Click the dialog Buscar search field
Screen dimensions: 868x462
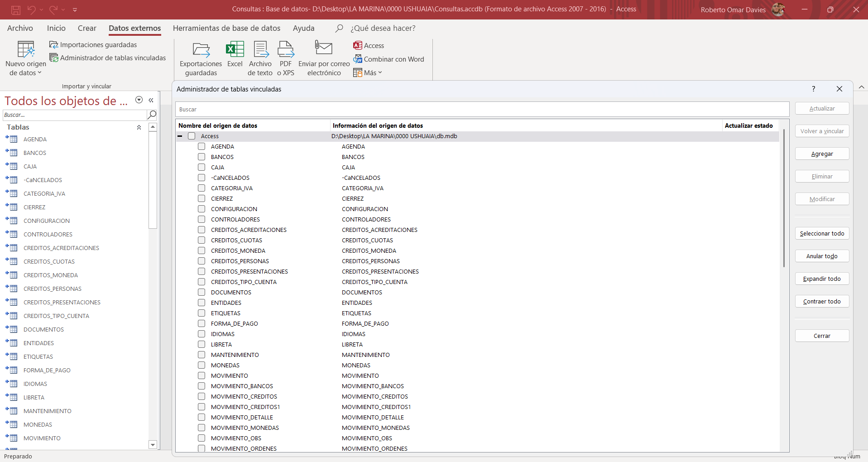pos(482,109)
